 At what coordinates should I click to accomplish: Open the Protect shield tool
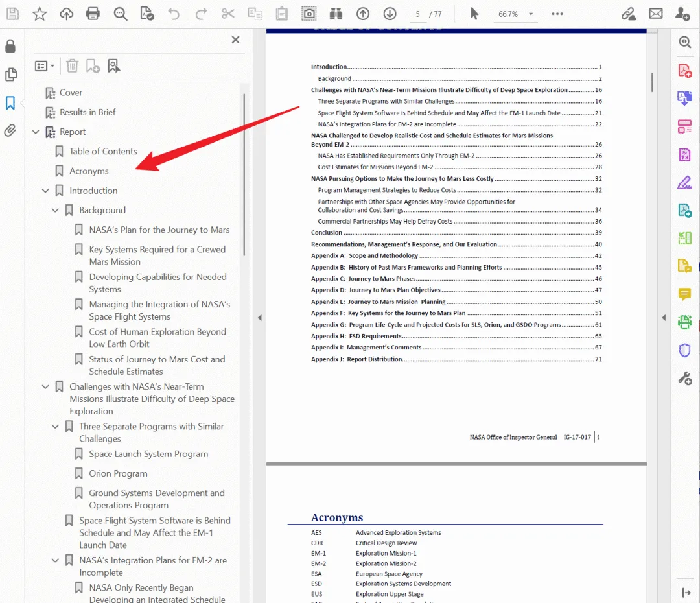pos(685,350)
